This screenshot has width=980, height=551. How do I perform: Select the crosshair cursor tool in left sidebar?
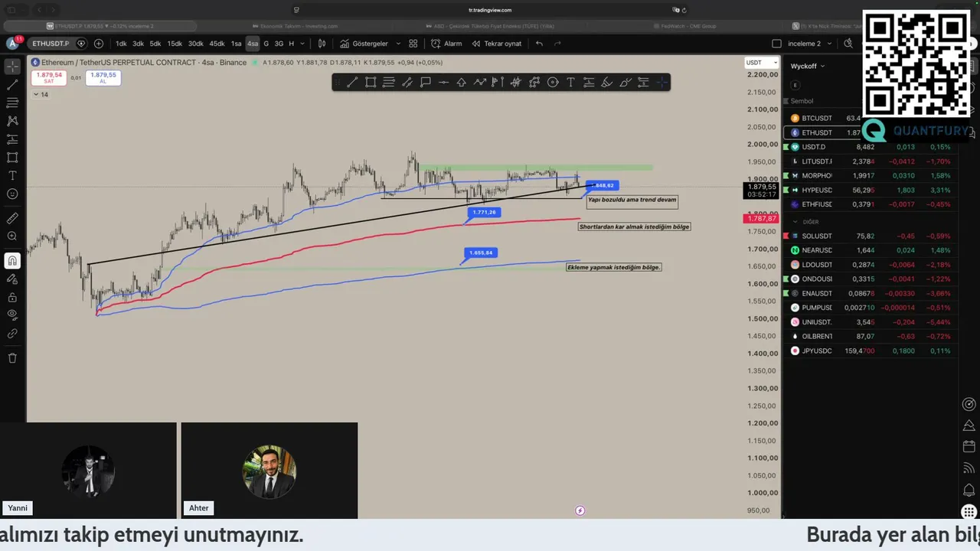12,66
